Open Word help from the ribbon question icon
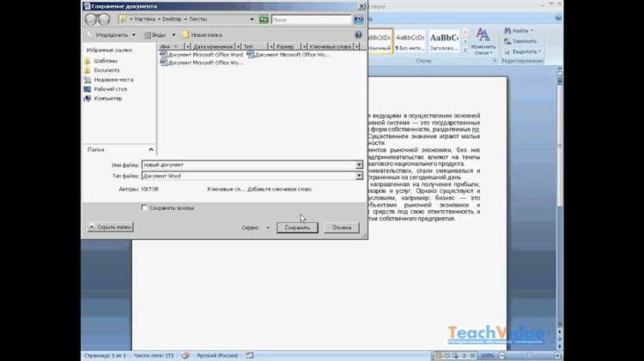The width and height of the screenshot is (644, 361). pyautogui.click(x=558, y=18)
